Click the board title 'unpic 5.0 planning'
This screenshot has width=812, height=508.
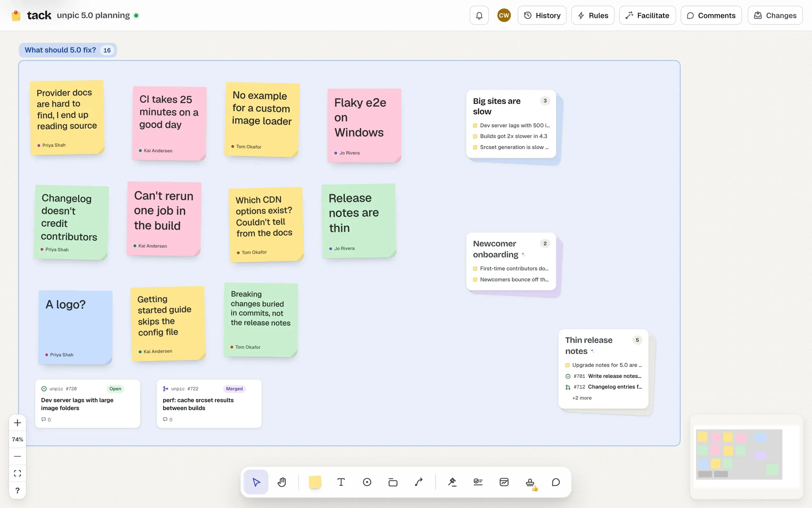(93, 15)
